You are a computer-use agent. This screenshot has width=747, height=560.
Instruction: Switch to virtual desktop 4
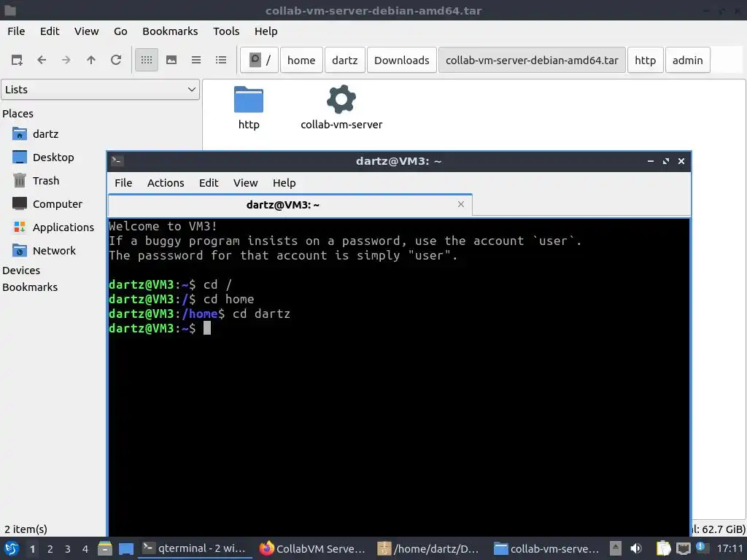pos(85,549)
